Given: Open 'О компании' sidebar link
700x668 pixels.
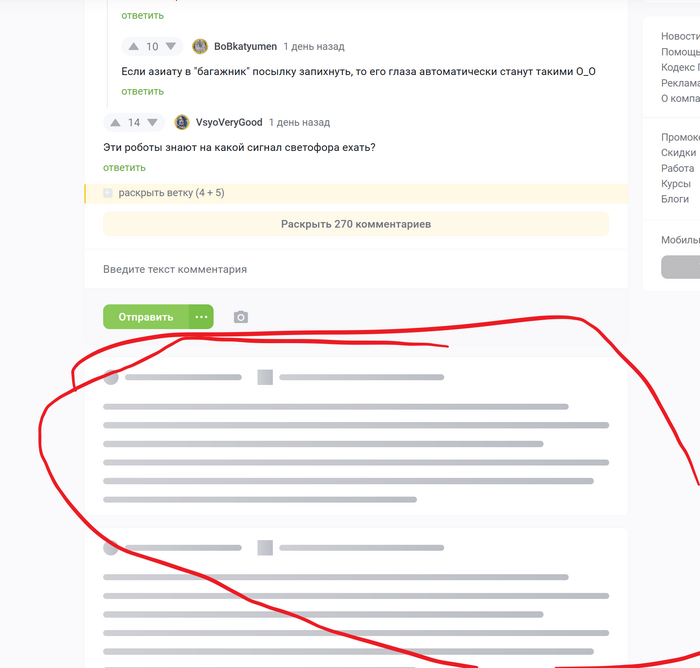Looking at the screenshot, I should (x=680, y=98).
